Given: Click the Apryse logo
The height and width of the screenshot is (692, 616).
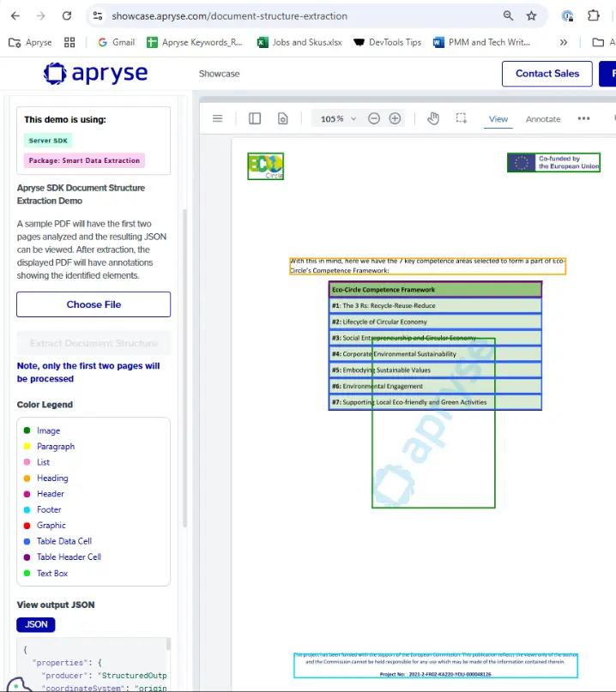Looking at the screenshot, I should pyautogui.click(x=95, y=73).
